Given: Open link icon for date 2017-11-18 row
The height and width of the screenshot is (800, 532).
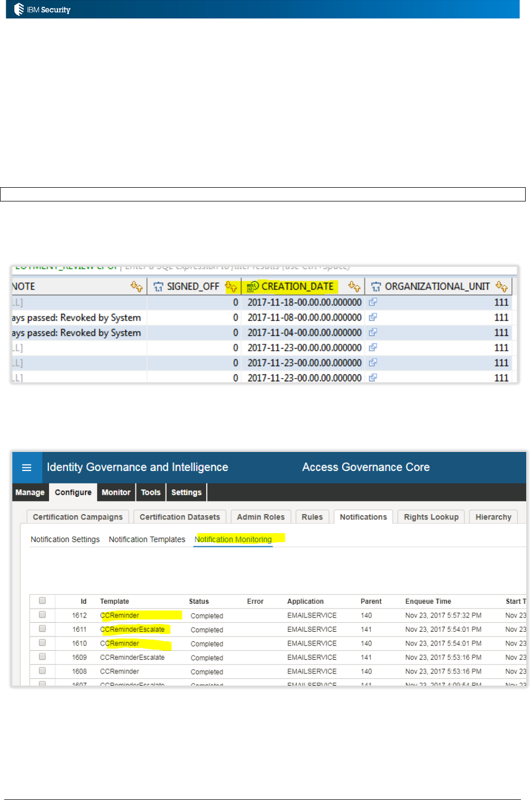Looking at the screenshot, I should pos(373,302).
